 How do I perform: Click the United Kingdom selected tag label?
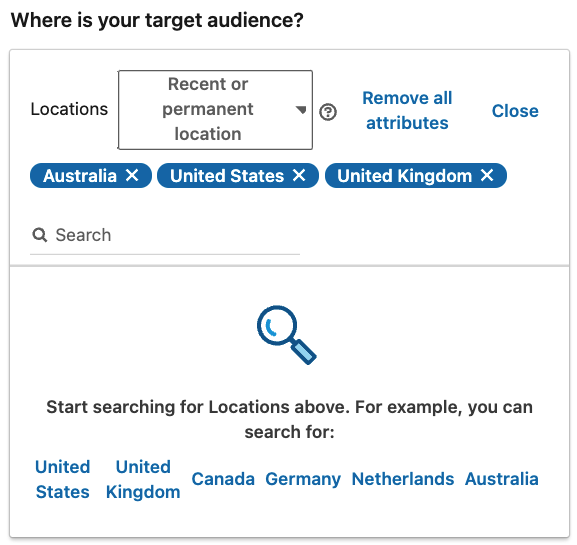click(404, 176)
